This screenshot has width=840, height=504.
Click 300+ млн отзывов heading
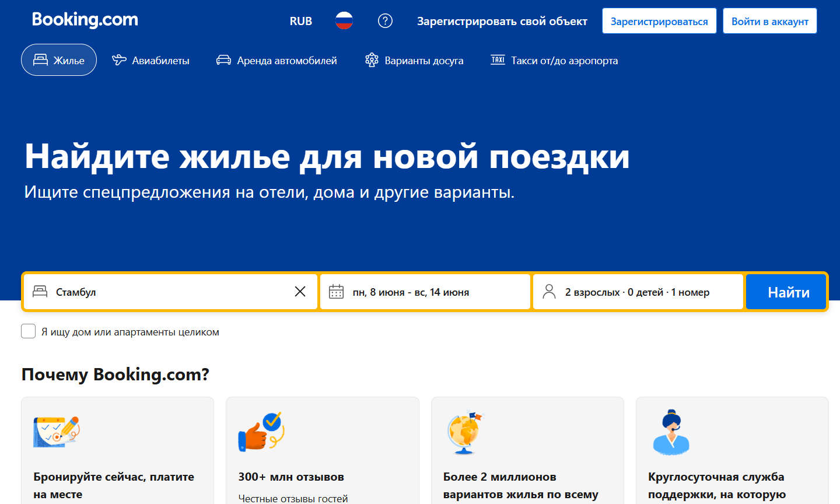tap(291, 477)
